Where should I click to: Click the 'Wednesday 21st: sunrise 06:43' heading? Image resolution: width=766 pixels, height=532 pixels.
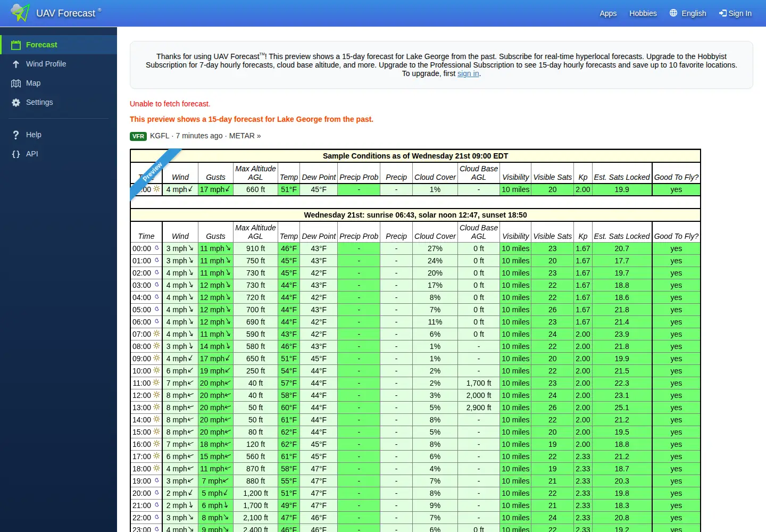[415, 215]
